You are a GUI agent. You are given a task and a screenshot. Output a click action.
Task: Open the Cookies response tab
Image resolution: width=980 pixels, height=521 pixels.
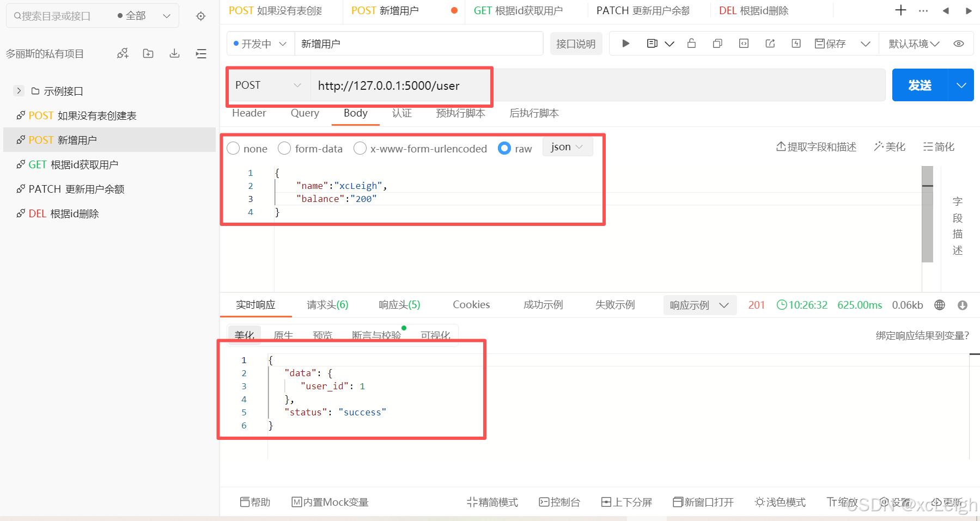pos(471,305)
